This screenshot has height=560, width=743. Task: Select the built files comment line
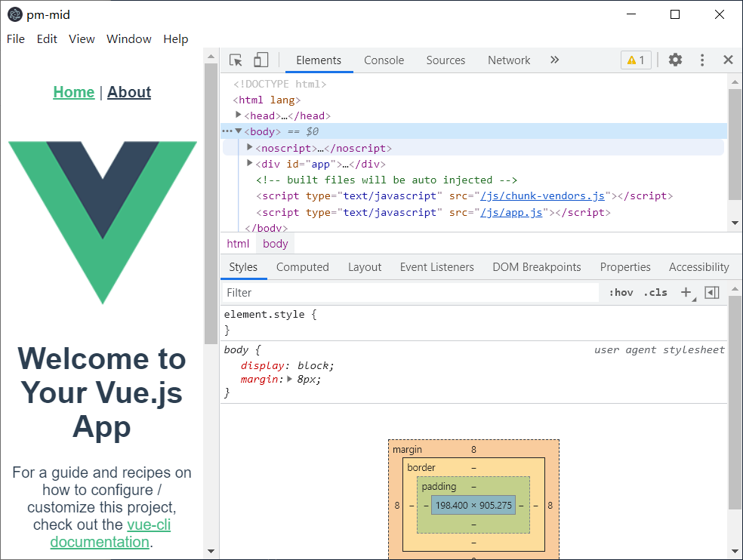pyautogui.click(x=387, y=180)
